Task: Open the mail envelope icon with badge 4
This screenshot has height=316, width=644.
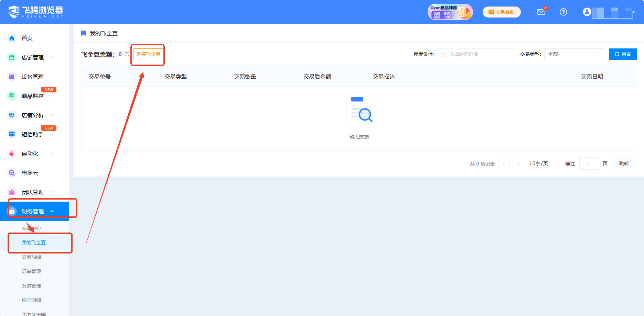Action: click(x=541, y=12)
